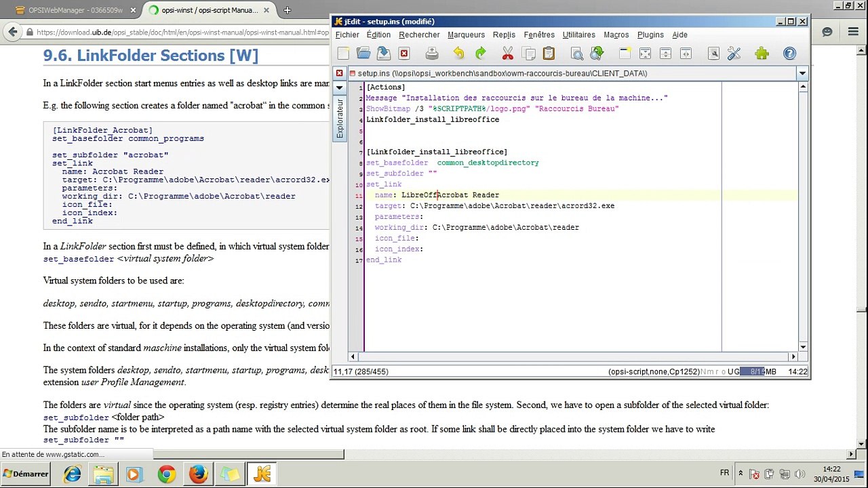
Task: Open the Windows Démarrer start menu
Action: 26,474
